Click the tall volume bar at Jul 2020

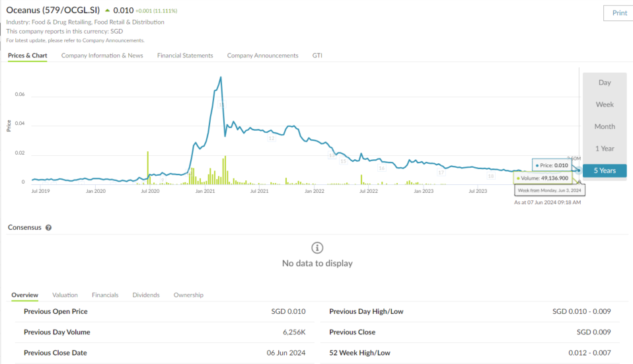(148, 168)
